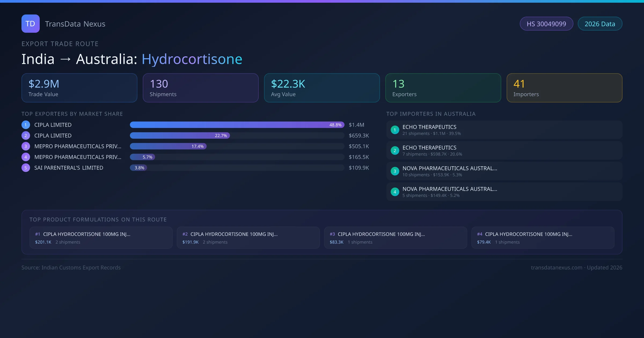Click the green rank 1 importer badge
Screen dimensions: 644x338
click(395, 130)
